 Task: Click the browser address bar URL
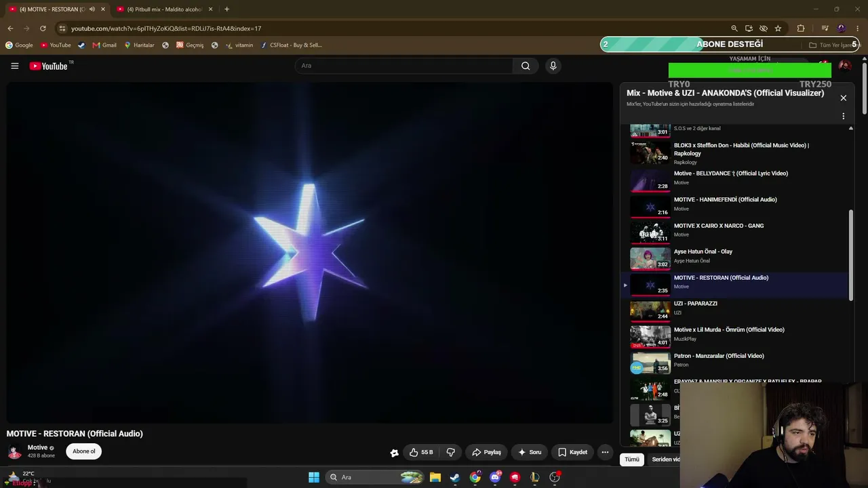(x=166, y=28)
